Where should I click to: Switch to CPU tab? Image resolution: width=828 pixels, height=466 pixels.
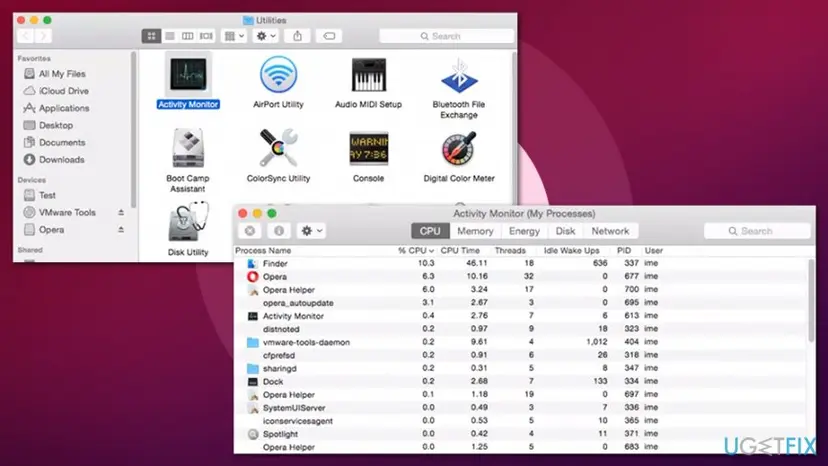(430, 231)
